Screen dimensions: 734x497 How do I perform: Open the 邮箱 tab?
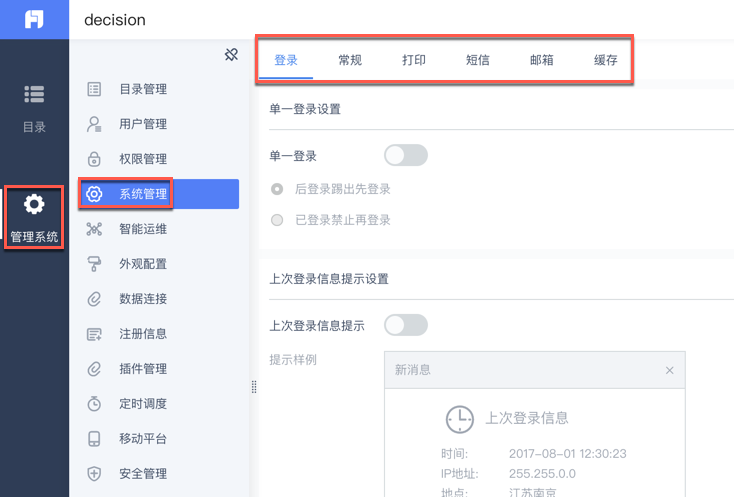[x=542, y=60]
